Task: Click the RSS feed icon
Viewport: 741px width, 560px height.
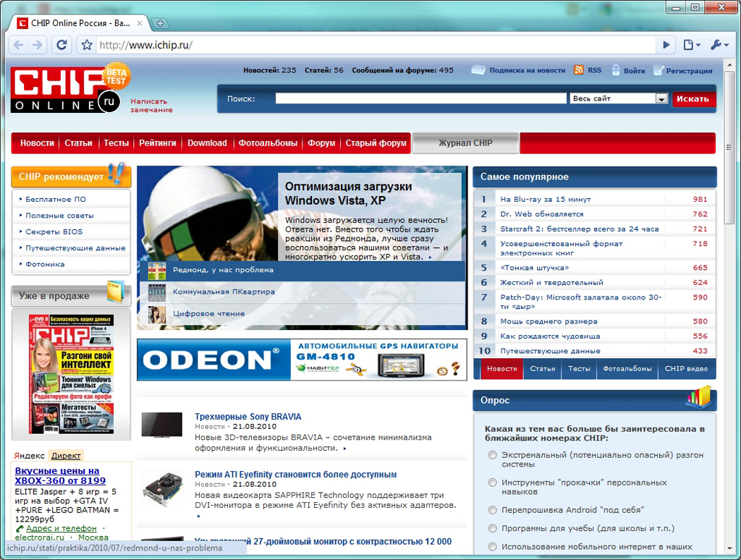Action: (x=578, y=70)
